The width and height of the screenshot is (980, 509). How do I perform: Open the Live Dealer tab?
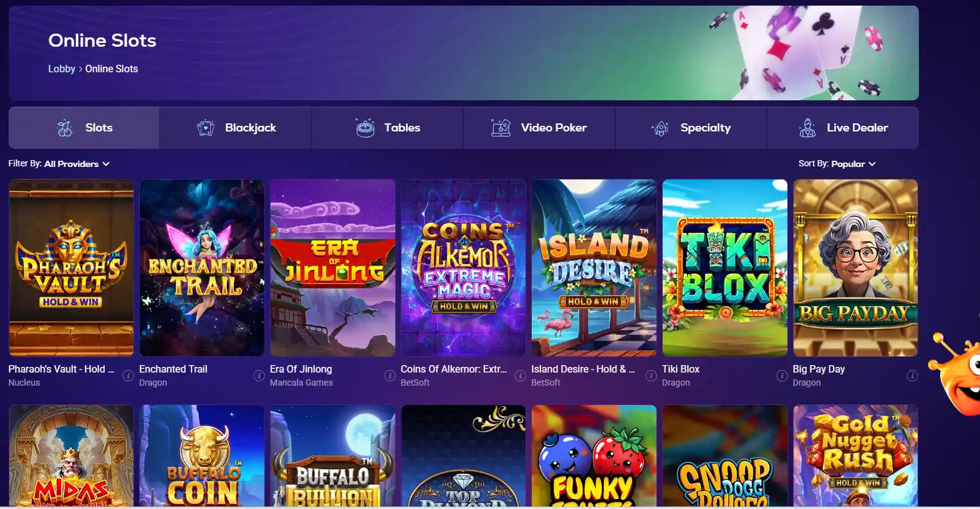(x=842, y=128)
